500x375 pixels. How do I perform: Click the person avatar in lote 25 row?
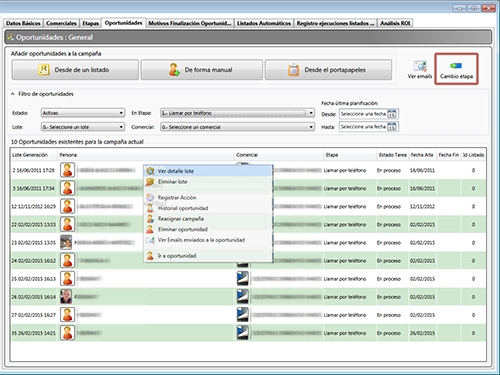coord(67,278)
